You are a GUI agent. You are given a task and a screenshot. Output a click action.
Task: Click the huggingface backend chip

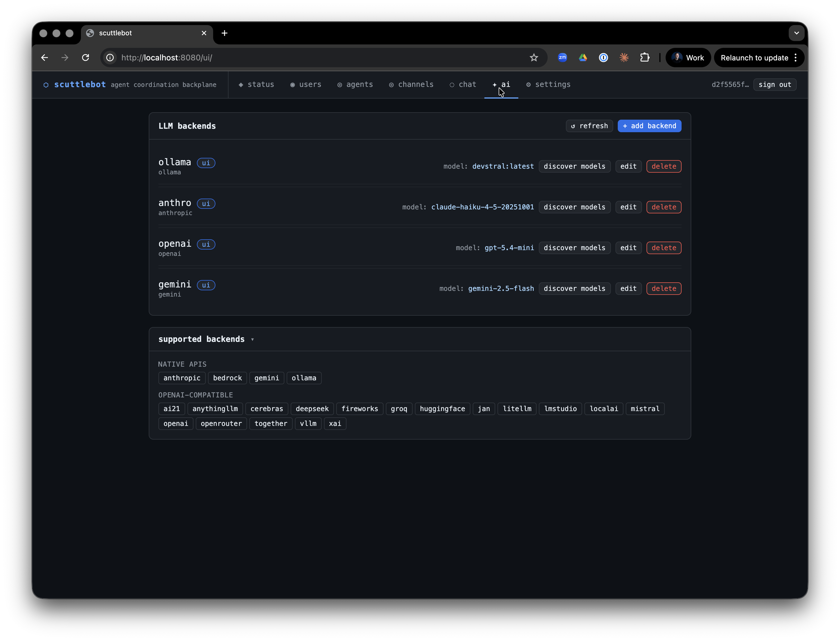point(442,409)
